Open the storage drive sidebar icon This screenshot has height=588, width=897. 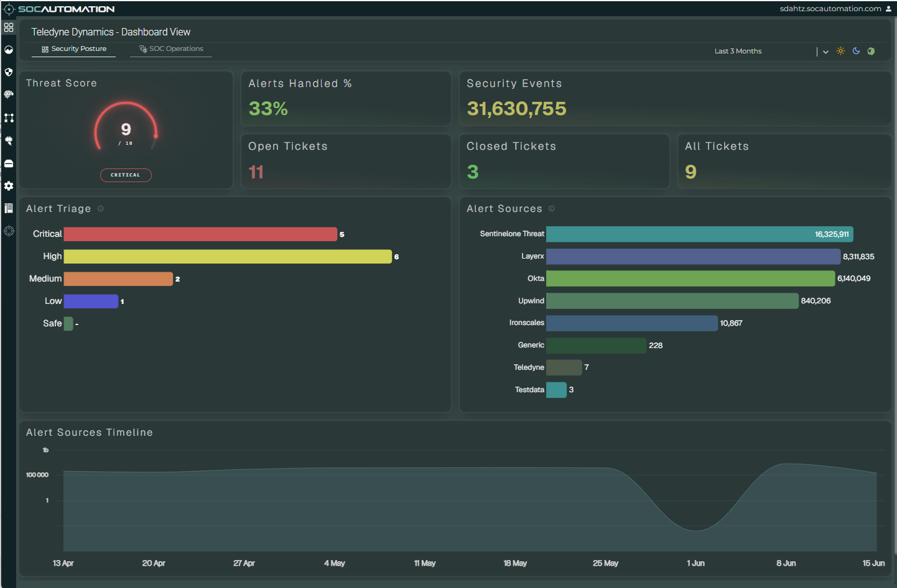(9, 163)
